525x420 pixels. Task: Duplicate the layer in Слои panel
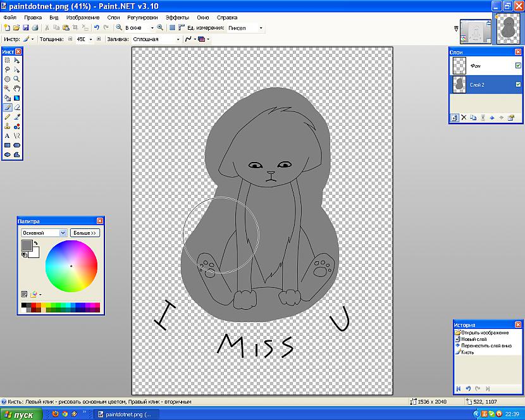(x=473, y=118)
